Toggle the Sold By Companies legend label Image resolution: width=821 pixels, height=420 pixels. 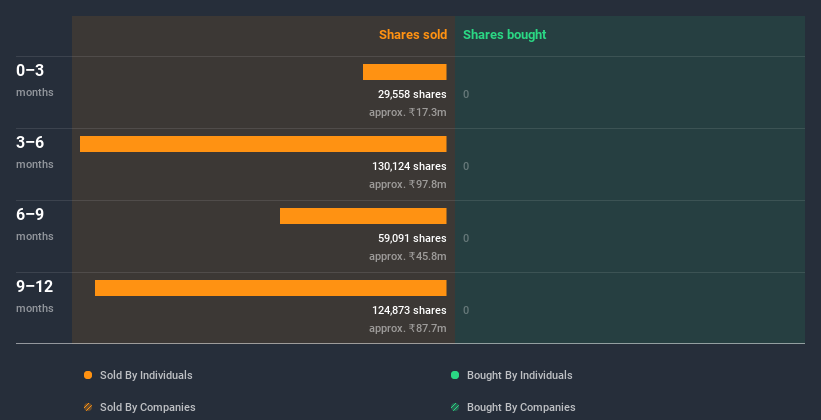pos(148,407)
